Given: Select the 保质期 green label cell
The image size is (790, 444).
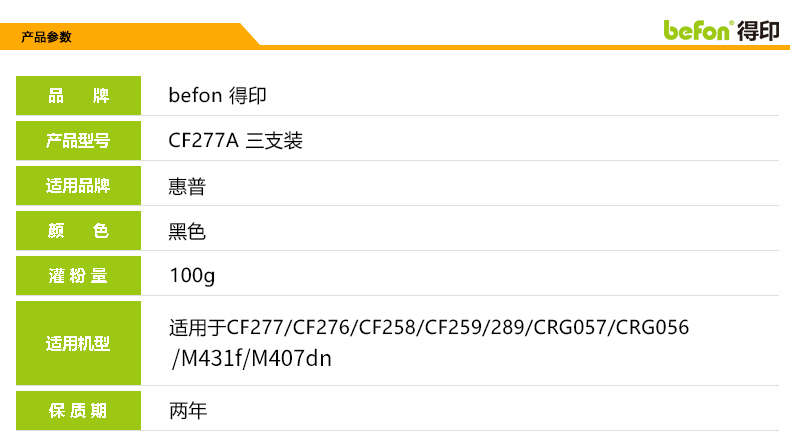Looking at the screenshot, I should pos(79,410).
